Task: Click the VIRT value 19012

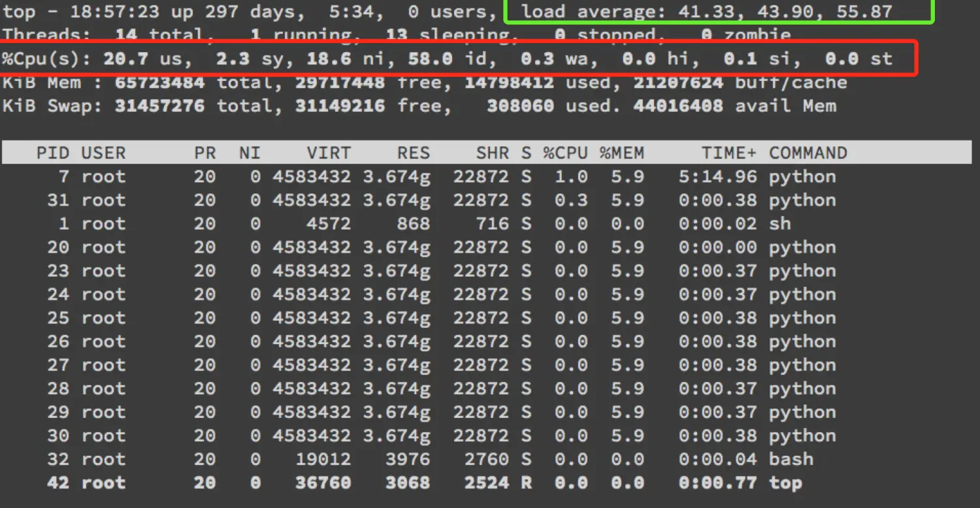Action: (323, 459)
